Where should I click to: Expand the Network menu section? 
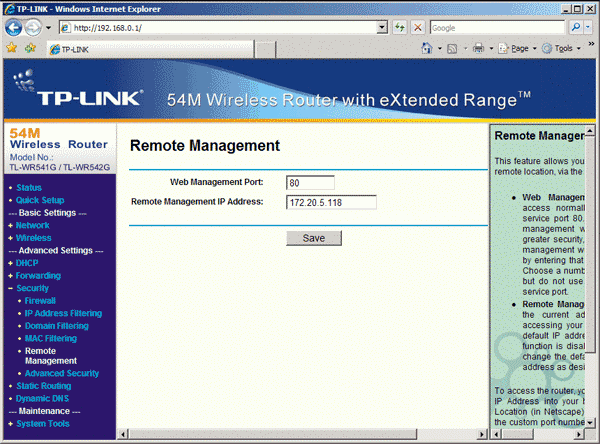click(33, 225)
